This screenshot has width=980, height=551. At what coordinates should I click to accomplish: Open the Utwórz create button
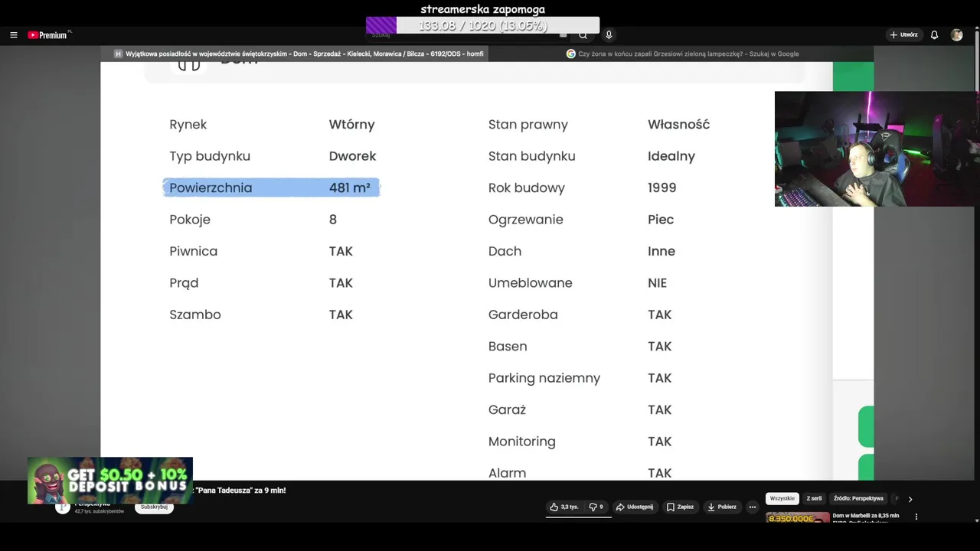tap(903, 35)
